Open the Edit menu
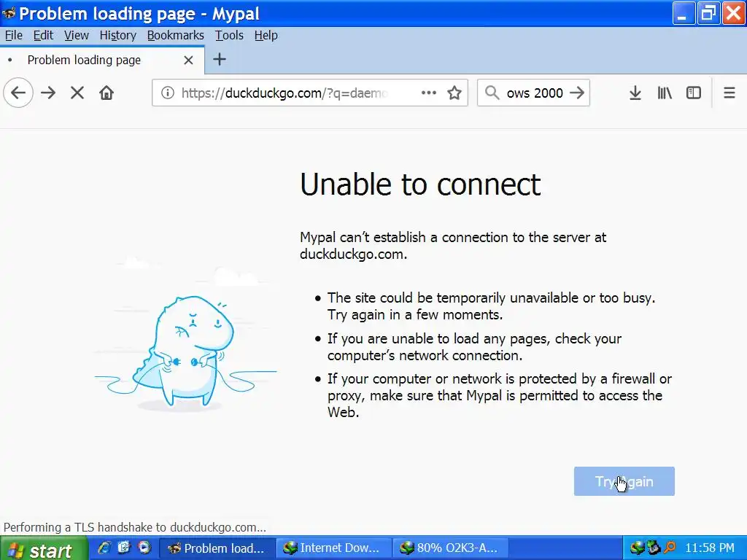This screenshot has height=560, width=747. point(43,35)
